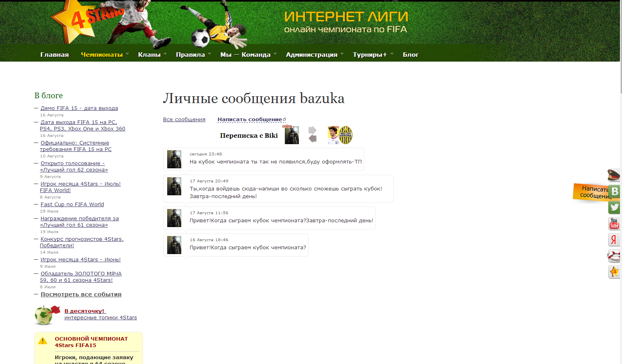Open 'Лучший гол 62 сезона' voting post
Screen dimensions: 622x364
(74, 167)
